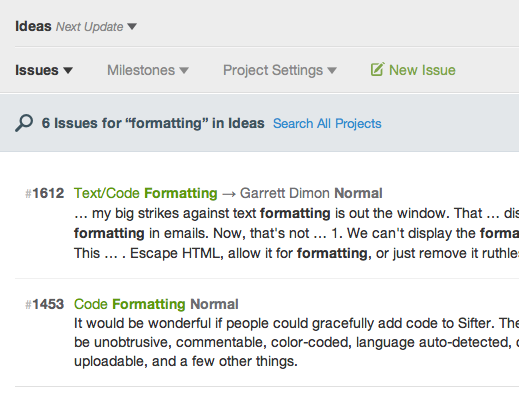Click the Normal priority on issue 1453
519x397 pixels.
[x=214, y=304]
